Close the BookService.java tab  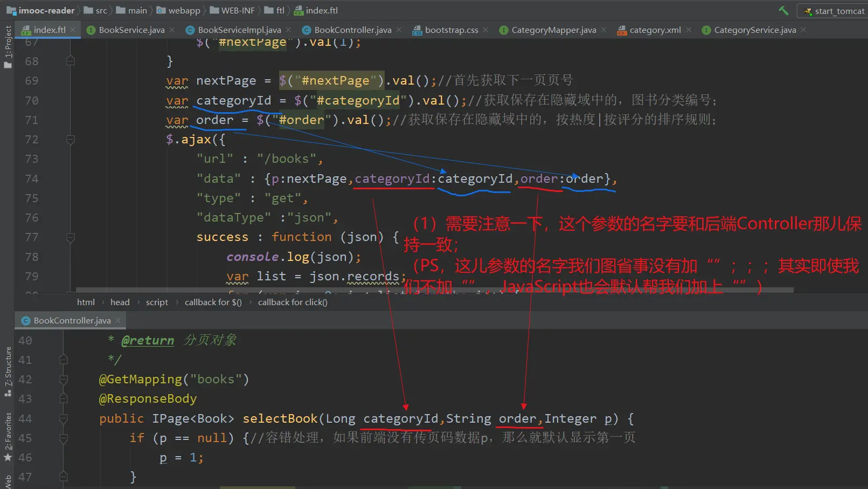(x=172, y=30)
